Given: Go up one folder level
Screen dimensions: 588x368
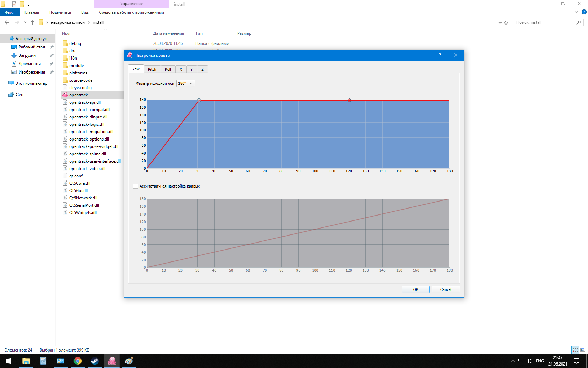Looking at the screenshot, I should click(x=33, y=22).
